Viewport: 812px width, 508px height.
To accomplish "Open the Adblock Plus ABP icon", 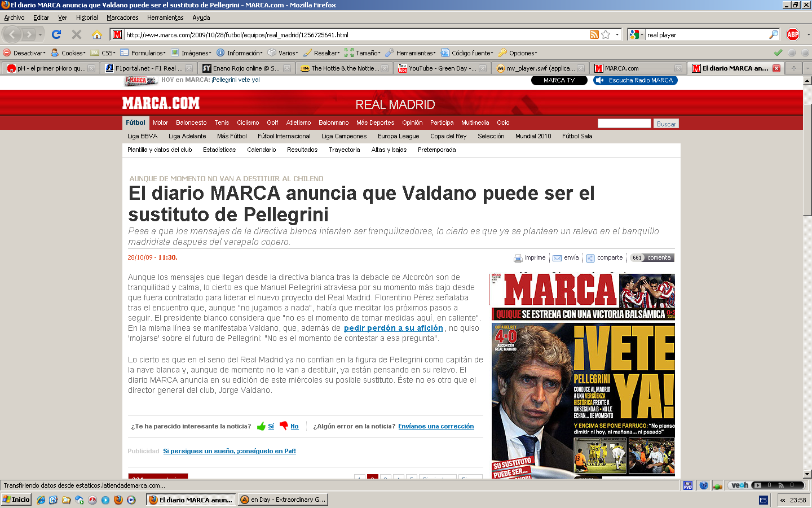I will click(793, 34).
